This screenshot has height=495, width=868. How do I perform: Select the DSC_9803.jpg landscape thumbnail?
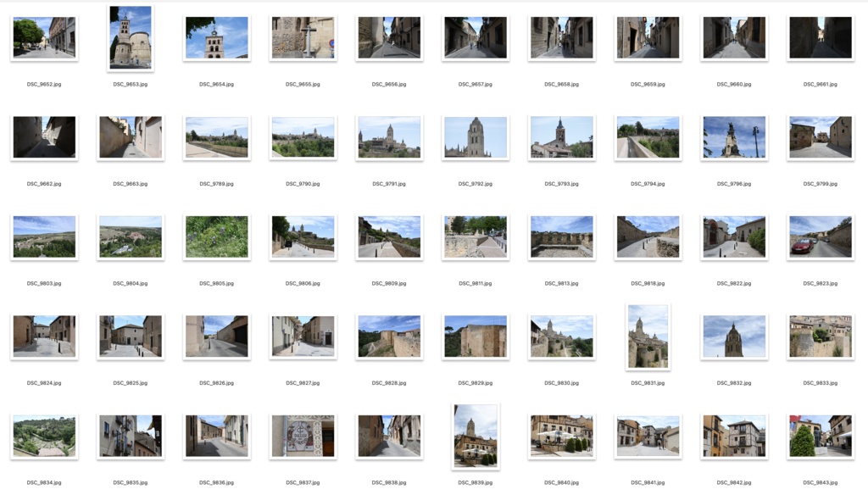pos(44,237)
